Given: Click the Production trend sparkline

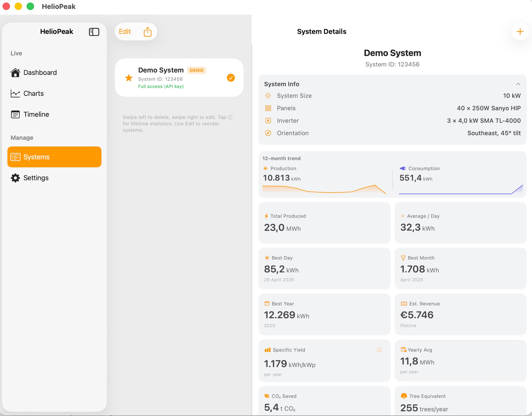Looking at the screenshot, I should (324, 189).
